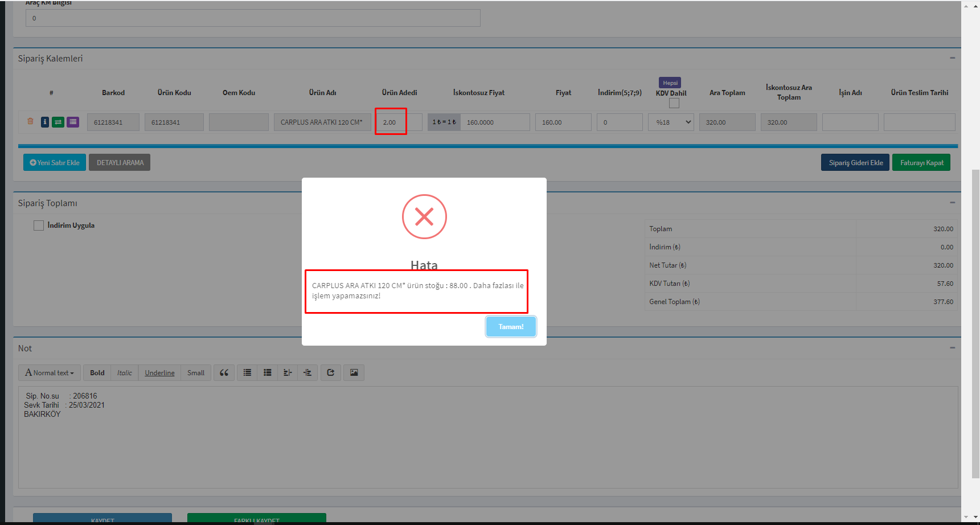Click the share link icon in editor
Image resolution: width=980 pixels, height=525 pixels.
(331, 373)
